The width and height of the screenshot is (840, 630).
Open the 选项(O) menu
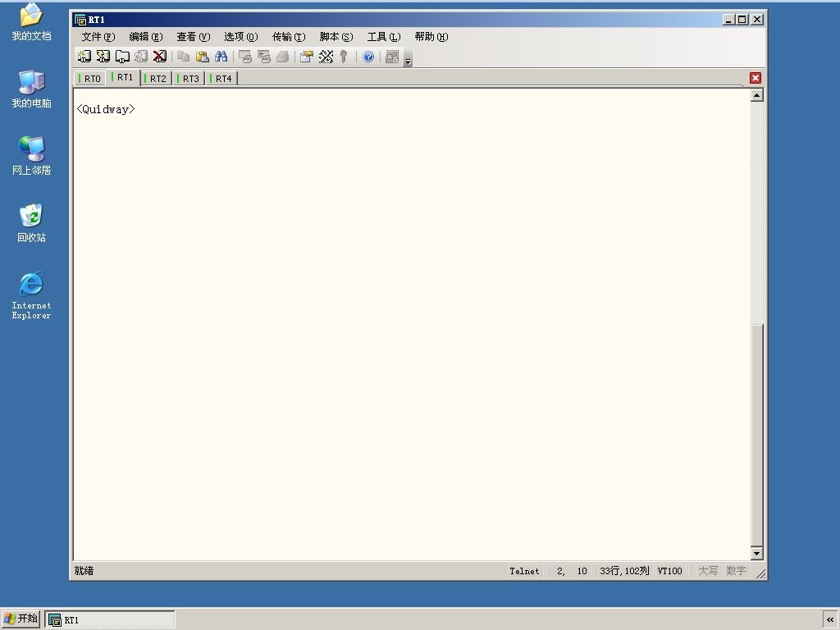coord(241,36)
